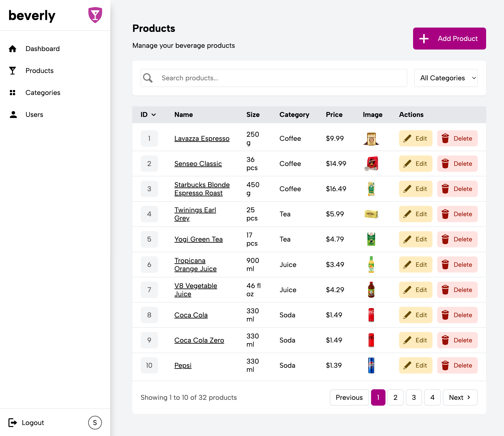Click pencil icon in Lavazza Espresso row
Viewport: 504px width, 436px height.
[407, 138]
